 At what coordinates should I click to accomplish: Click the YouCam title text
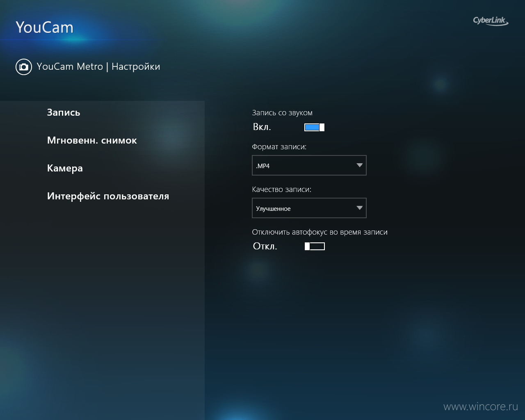click(44, 27)
